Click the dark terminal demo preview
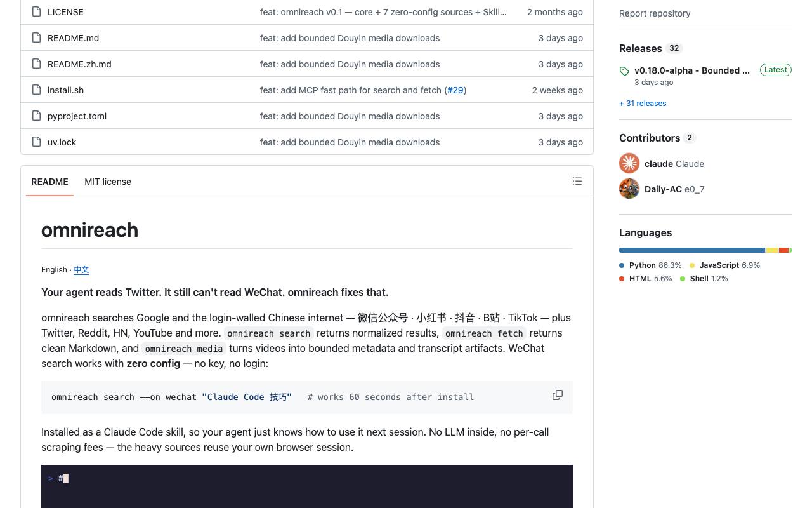812x508 pixels. click(307, 486)
